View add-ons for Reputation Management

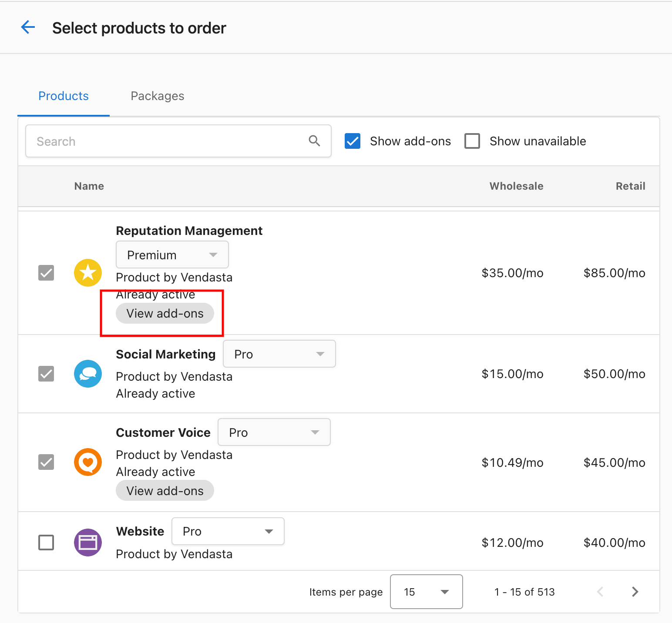pos(165,313)
